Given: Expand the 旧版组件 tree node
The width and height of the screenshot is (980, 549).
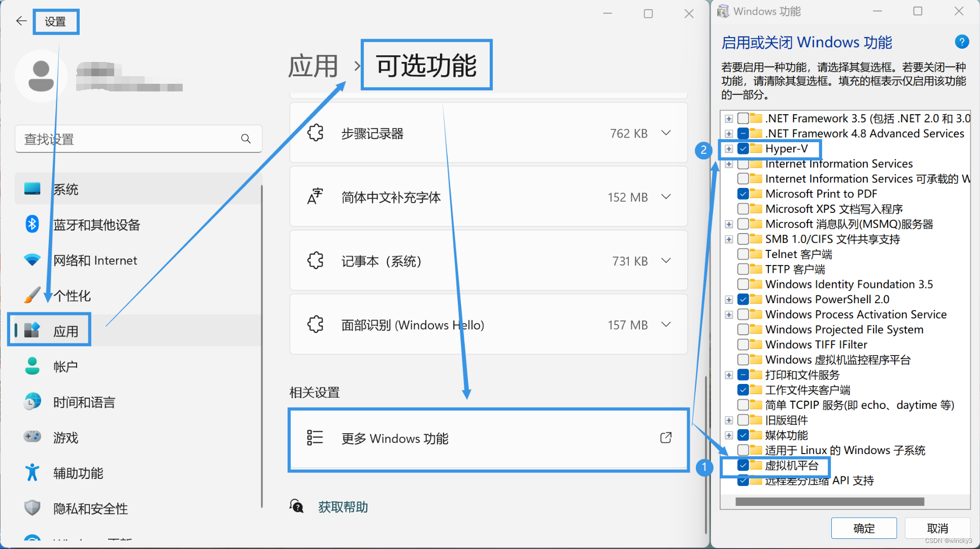Looking at the screenshot, I should pyautogui.click(x=729, y=420).
